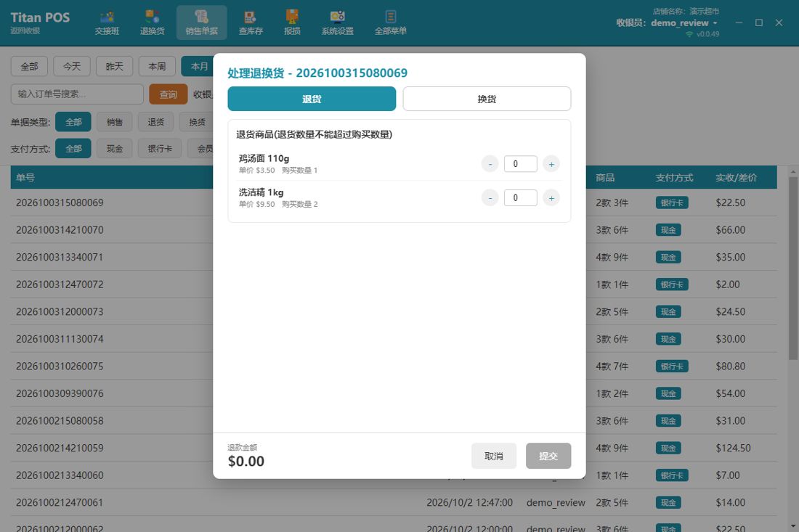
Task: Switch to the 换货 exchange tab
Action: 487,99
